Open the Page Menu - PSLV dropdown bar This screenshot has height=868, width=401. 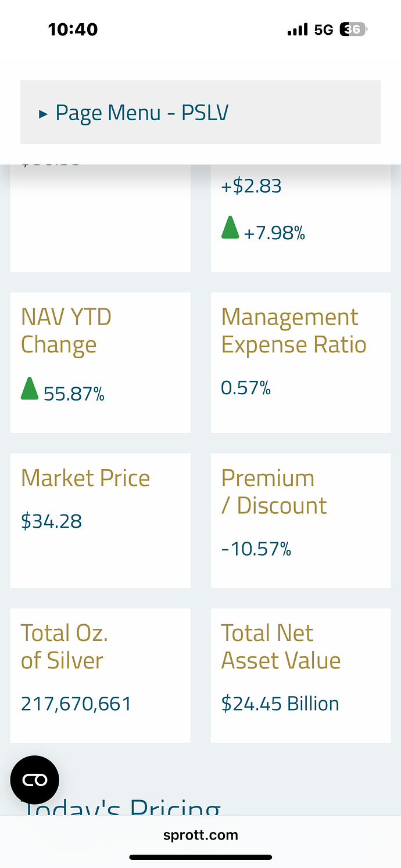(200, 112)
